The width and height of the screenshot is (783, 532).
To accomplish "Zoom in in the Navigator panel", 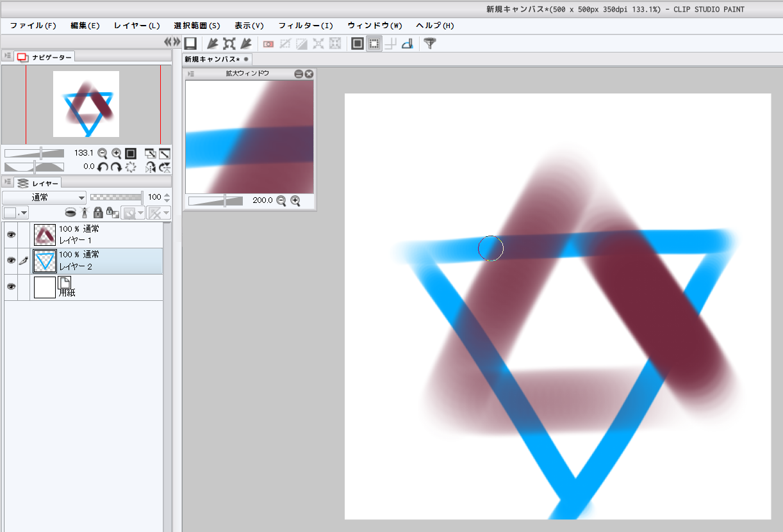I will click(x=116, y=154).
